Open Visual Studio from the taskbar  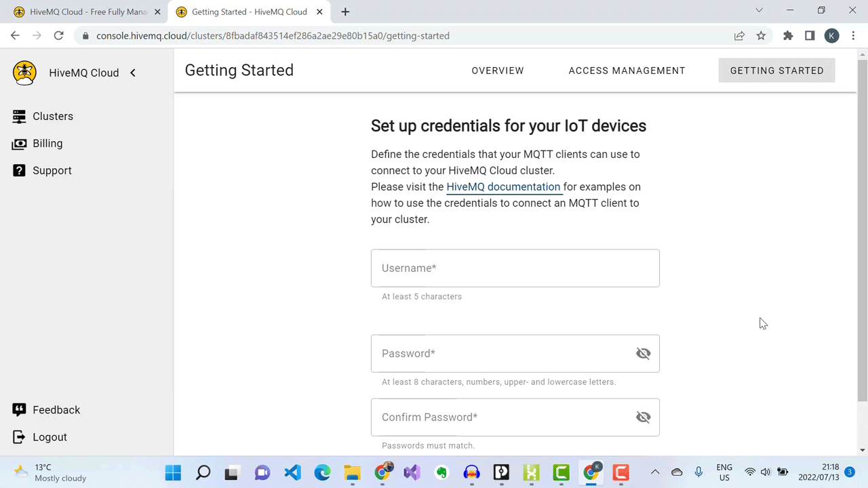coord(412,472)
